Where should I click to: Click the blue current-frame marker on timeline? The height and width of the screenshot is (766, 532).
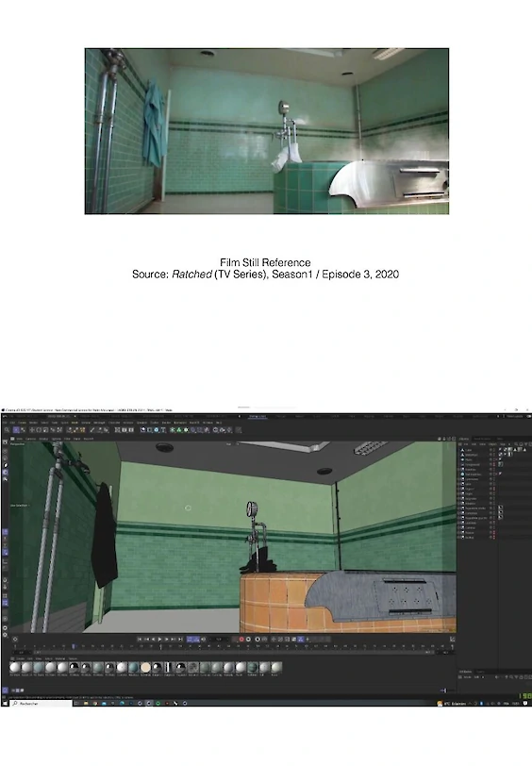click(74, 646)
